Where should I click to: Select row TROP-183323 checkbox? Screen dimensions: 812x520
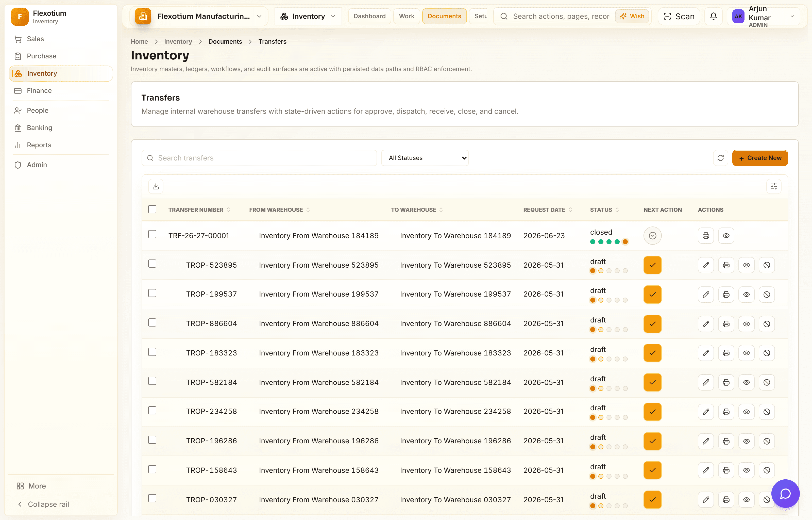pyautogui.click(x=152, y=352)
